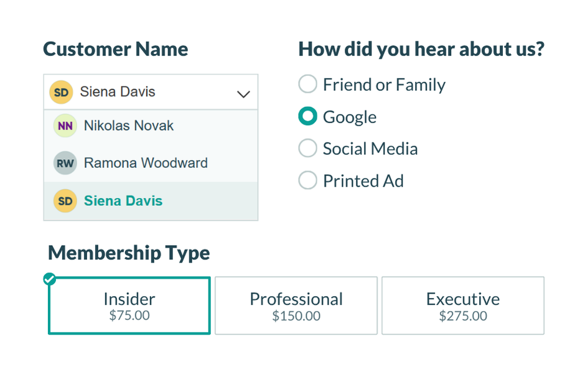Select the Printed Ad radio button
The width and height of the screenshot is (588, 367).
[307, 180]
